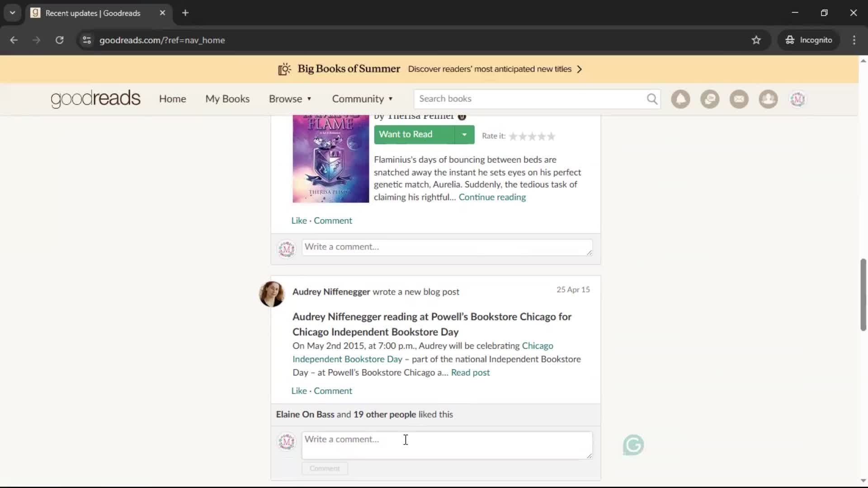
Task: Comment on the Flame book update
Action: [x=333, y=221]
